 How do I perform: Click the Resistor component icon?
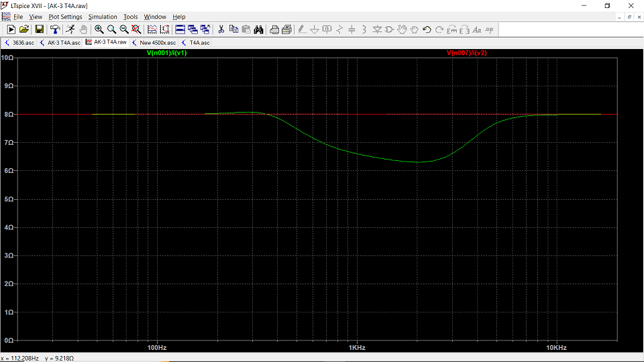pos(339,29)
